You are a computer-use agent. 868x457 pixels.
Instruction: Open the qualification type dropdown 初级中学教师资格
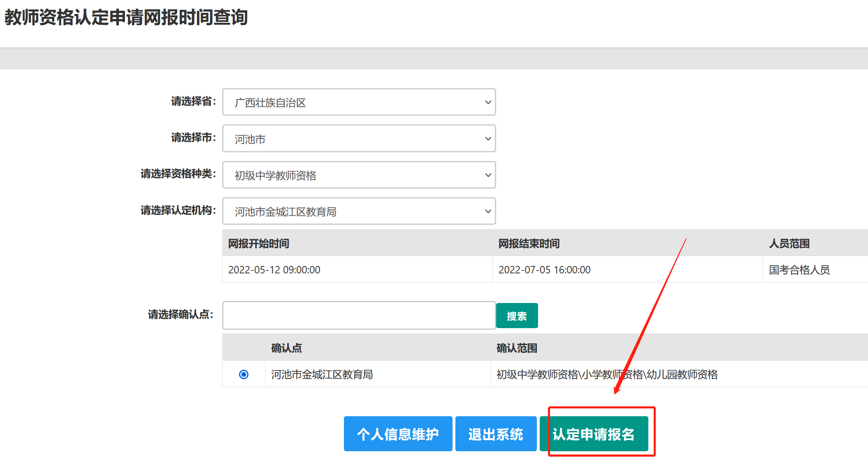[x=358, y=175]
